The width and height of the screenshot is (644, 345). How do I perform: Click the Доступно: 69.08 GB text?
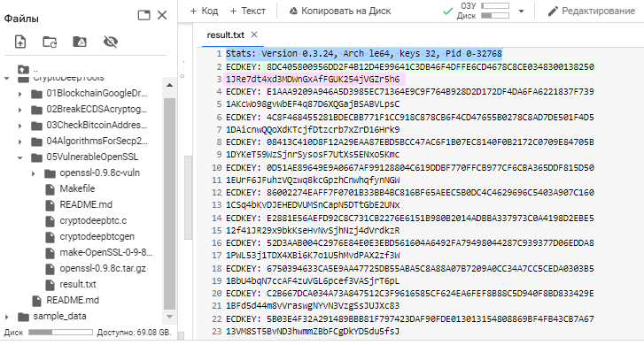coord(134,333)
